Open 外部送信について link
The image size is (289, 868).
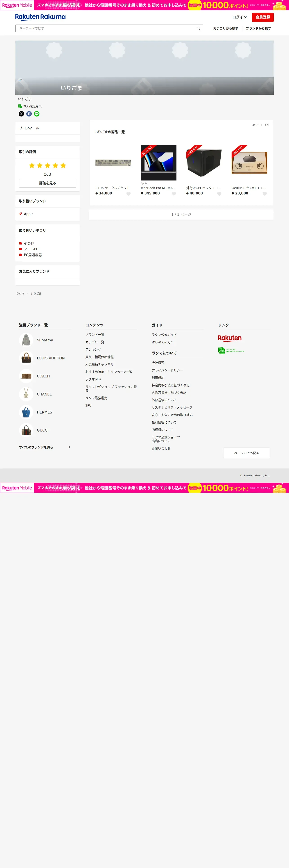coord(164,400)
